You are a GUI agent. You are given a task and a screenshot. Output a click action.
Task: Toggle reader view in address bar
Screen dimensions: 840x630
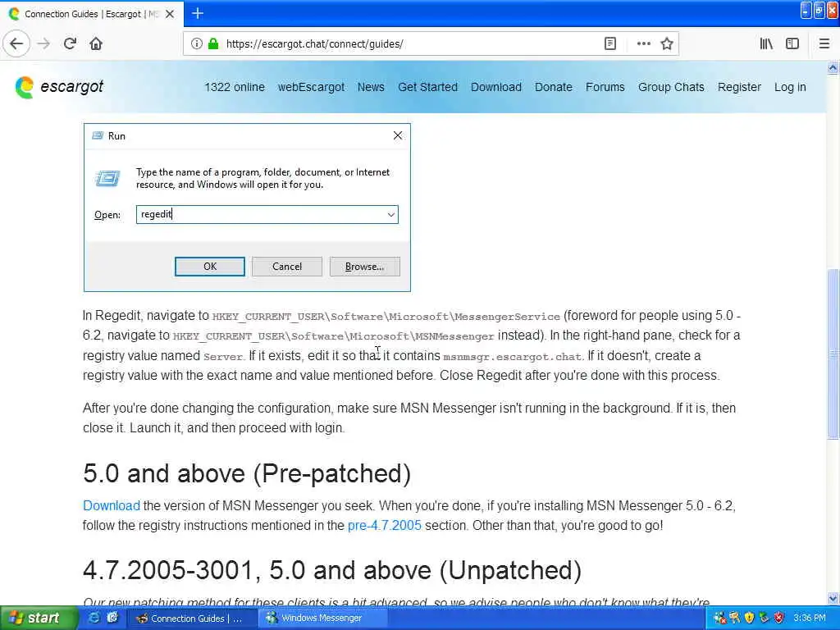[609, 43]
